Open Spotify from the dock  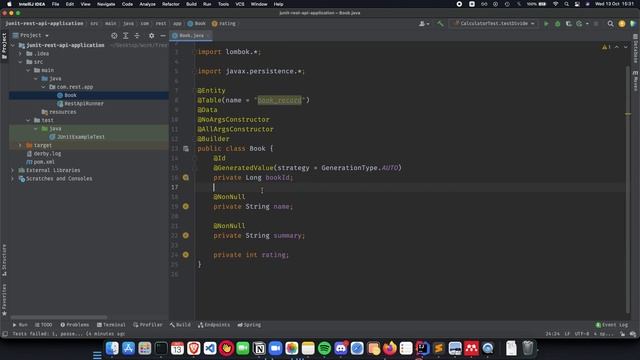(x=324, y=348)
